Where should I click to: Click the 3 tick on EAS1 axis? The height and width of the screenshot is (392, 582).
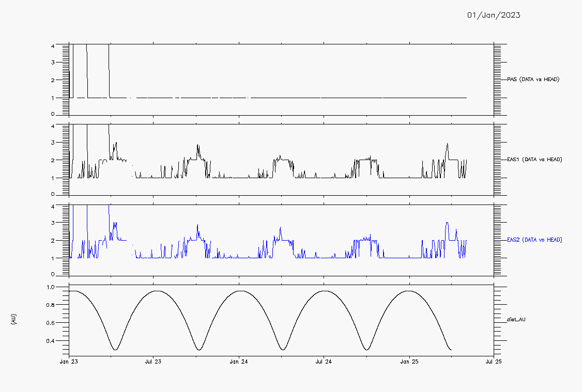point(53,143)
